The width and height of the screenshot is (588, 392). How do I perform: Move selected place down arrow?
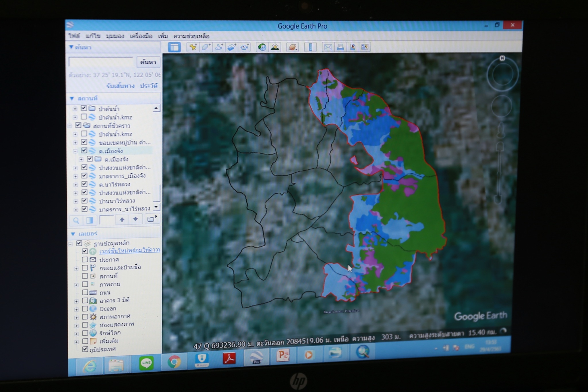136,219
